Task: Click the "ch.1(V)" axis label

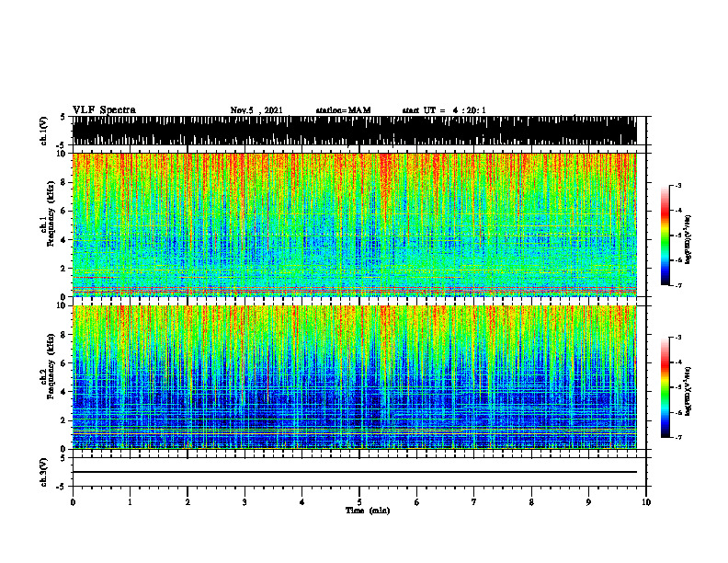Action: coord(44,131)
